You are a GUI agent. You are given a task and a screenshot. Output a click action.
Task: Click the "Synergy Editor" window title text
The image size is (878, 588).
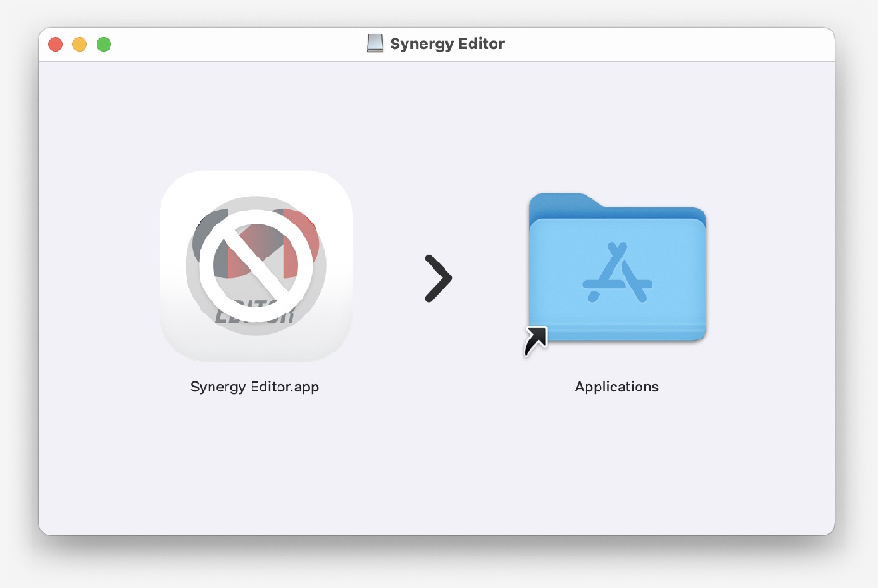click(446, 44)
